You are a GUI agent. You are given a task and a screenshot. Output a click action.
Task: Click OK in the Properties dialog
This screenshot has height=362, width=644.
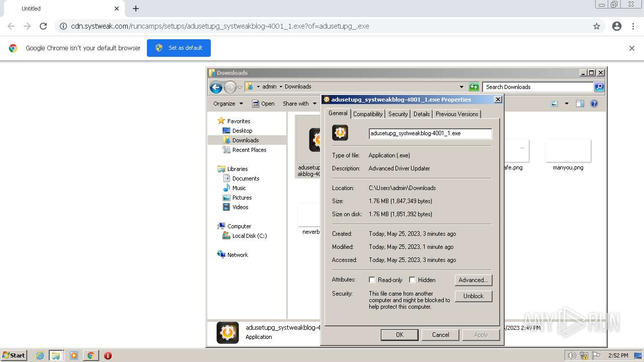[x=399, y=335]
